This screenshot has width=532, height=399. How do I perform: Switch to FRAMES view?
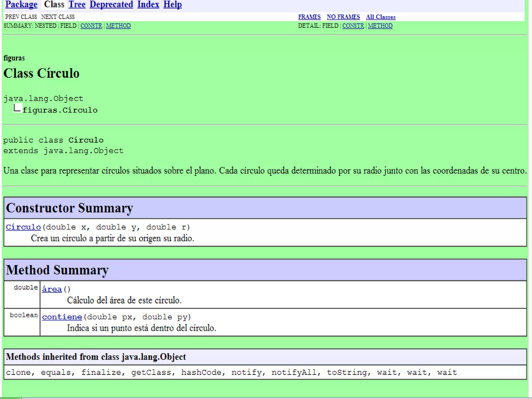pos(309,17)
